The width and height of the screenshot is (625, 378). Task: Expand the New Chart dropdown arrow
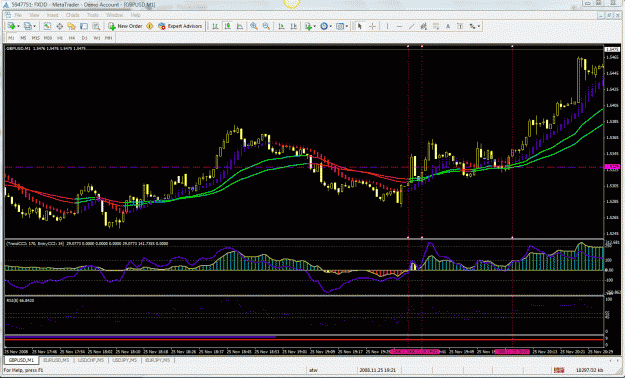[x=18, y=26]
